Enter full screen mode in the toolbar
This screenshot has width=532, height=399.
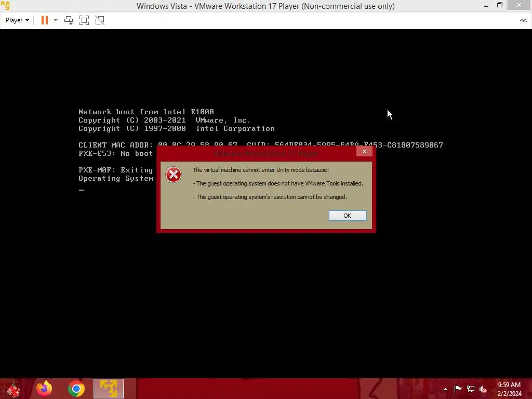pyautogui.click(x=84, y=20)
